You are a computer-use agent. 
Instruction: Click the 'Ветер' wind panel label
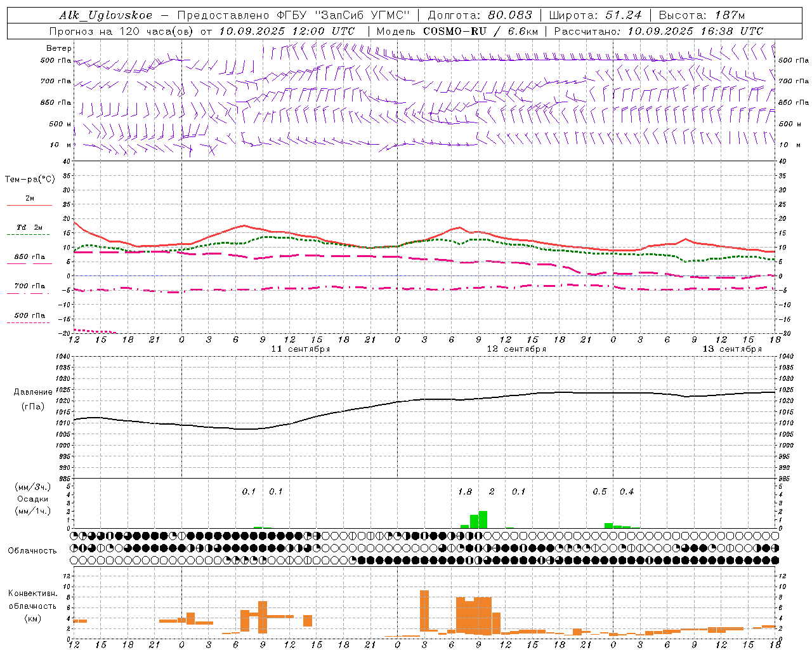point(59,48)
